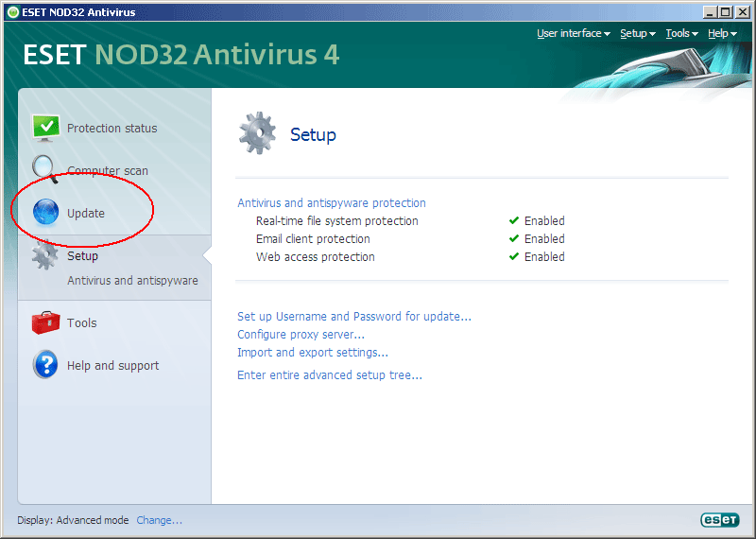Click the ESET title bar application icon

[13, 12]
